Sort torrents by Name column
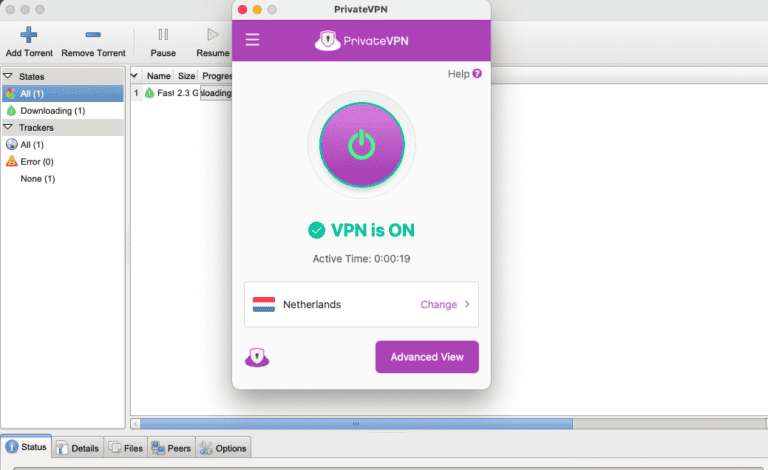Viewport: 768px width, 470px height. tap(158, 76)
